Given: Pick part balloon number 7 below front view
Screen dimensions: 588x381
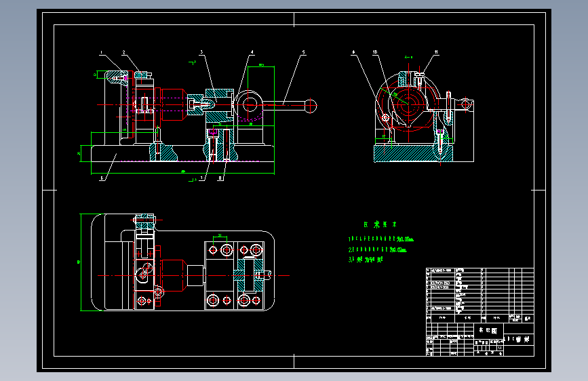Looking at the screenshot, I should (201, 178).
